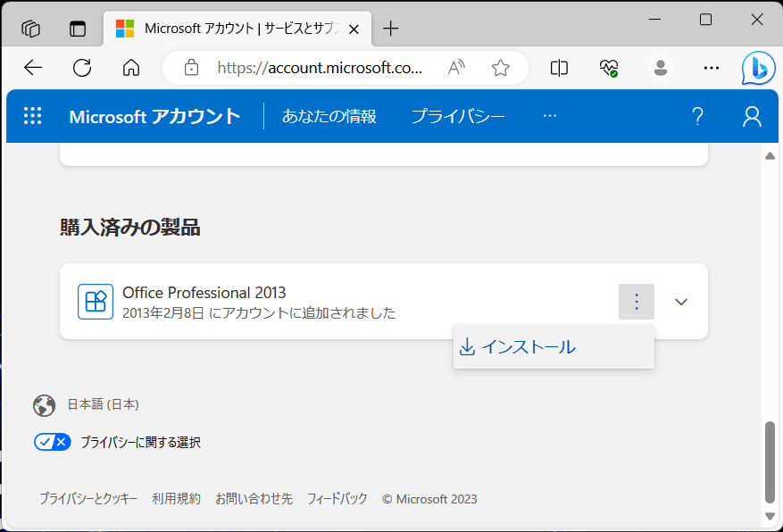This screenshot has height=532, width=783.
Task: Open the overflow menu in the navigation bar
Action: [549, 116]
